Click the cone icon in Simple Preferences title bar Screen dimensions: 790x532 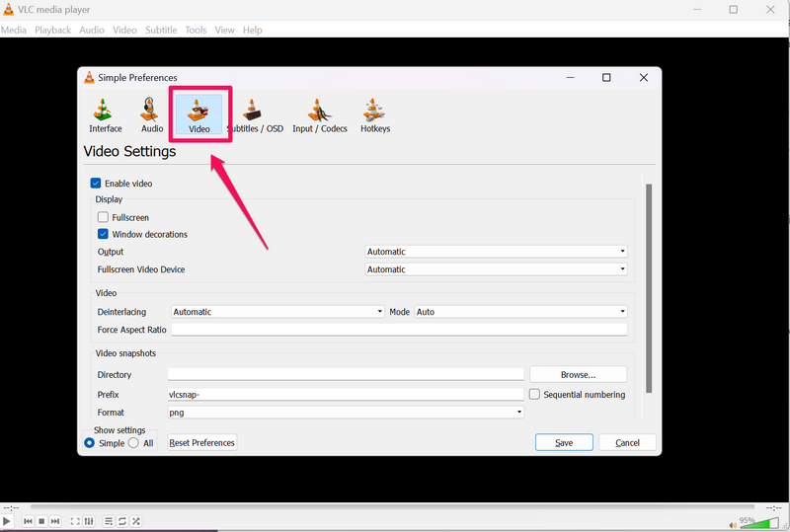click(x=89, y=77)
